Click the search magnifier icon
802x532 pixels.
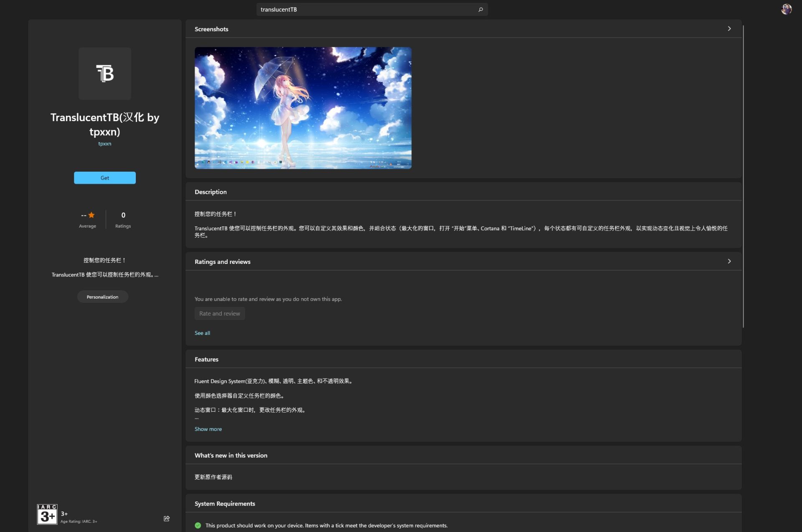coord(480,9)
